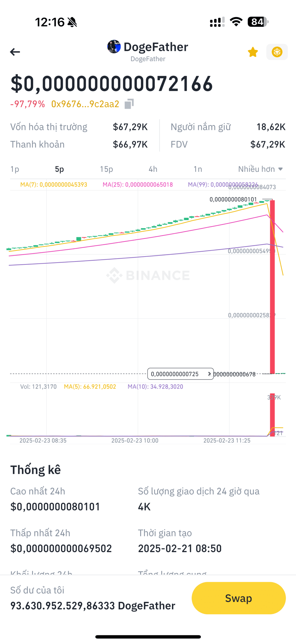
Task: Open the BNB chain network icon
Action: 277,52
